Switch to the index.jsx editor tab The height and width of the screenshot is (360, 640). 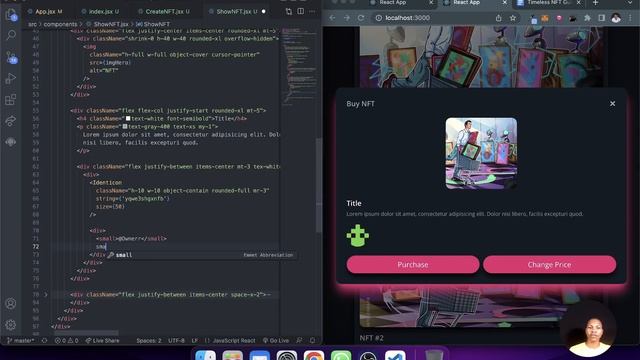100,11
